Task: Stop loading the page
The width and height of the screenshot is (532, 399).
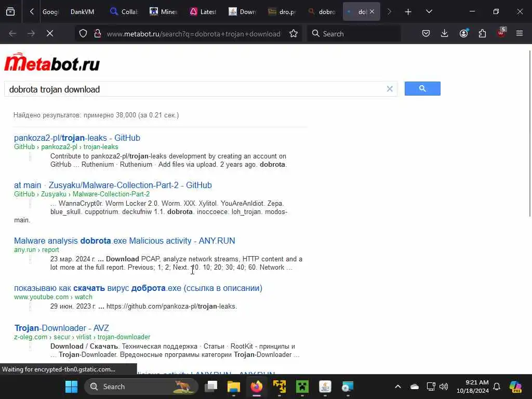Action: 50,34
